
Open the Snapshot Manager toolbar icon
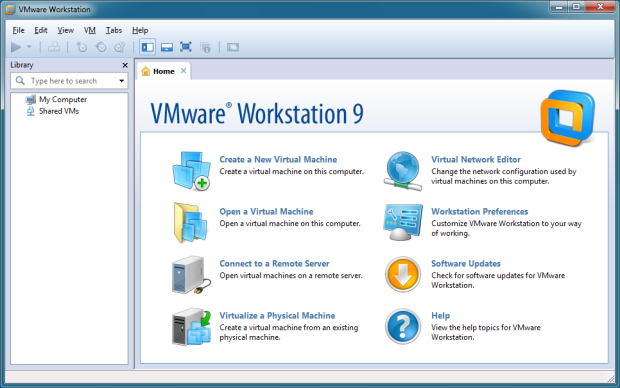(119, 47)
